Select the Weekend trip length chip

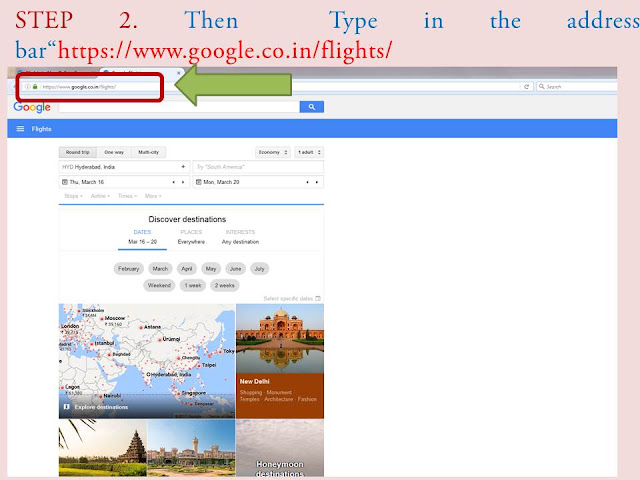click(159, 285)
